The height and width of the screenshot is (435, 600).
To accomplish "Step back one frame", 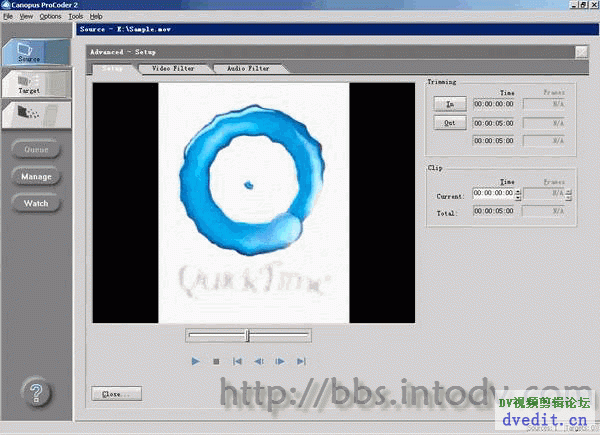I will [x=259, y=361].
